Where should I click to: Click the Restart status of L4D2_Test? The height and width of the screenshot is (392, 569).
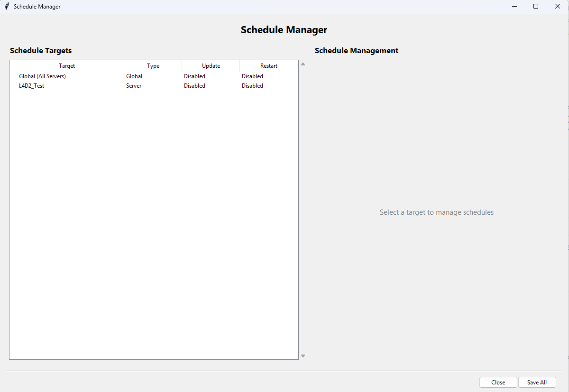click(252, 86)
